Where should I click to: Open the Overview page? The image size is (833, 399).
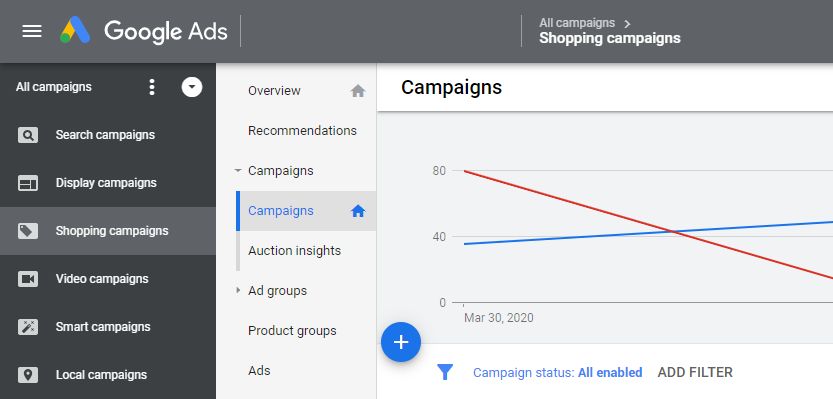point(274,91)
